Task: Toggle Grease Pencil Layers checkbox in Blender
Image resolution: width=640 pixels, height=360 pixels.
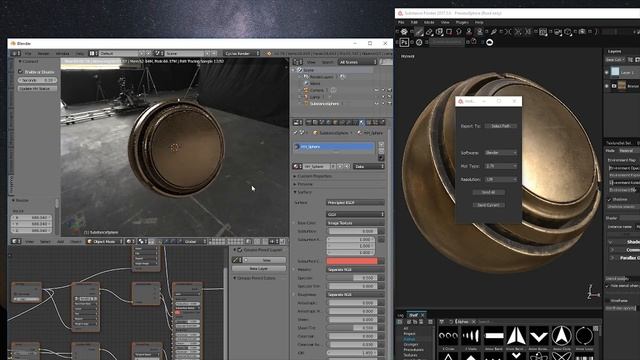Action: click(240, 250)
